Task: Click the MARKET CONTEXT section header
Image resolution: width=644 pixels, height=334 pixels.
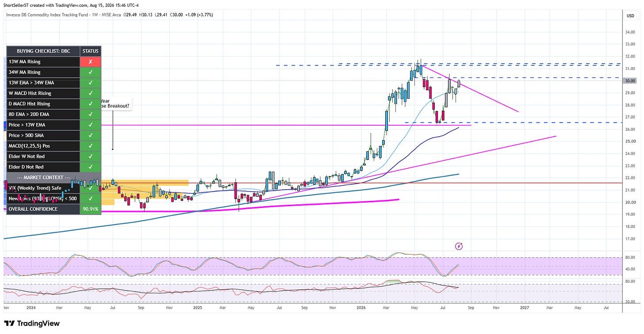Action: (43, 177)
